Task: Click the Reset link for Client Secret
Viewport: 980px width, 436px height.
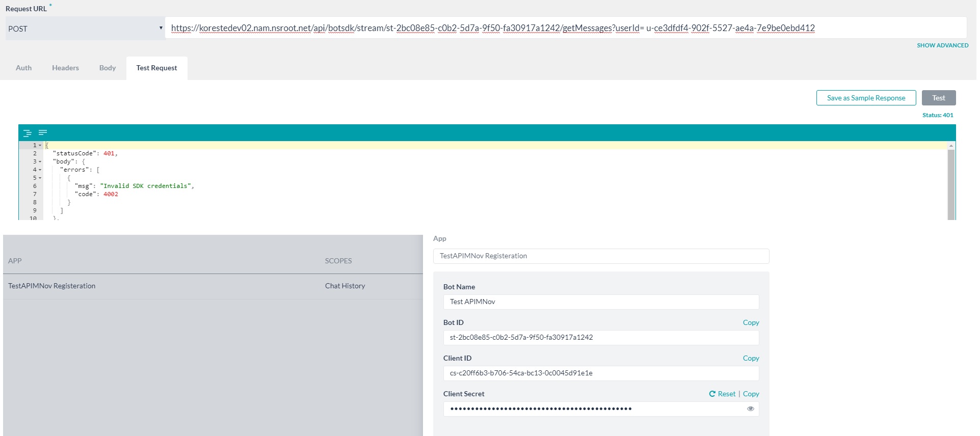Action: (x=726, y=394)
